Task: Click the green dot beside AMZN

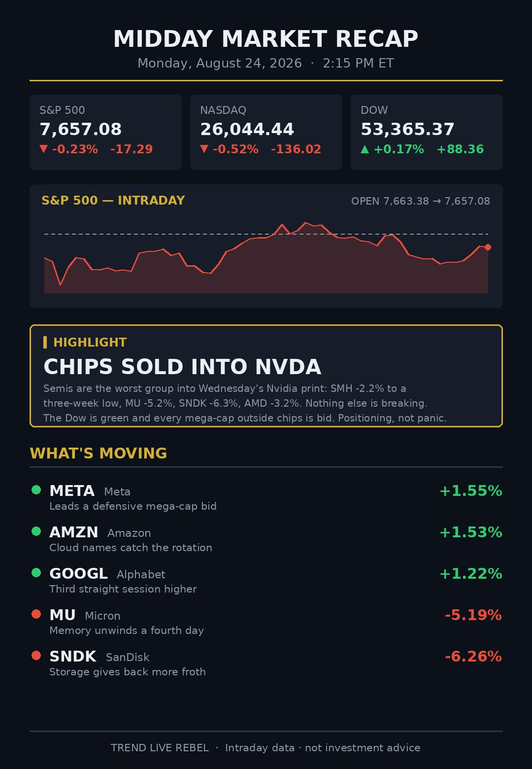Action: pos(36,531)
